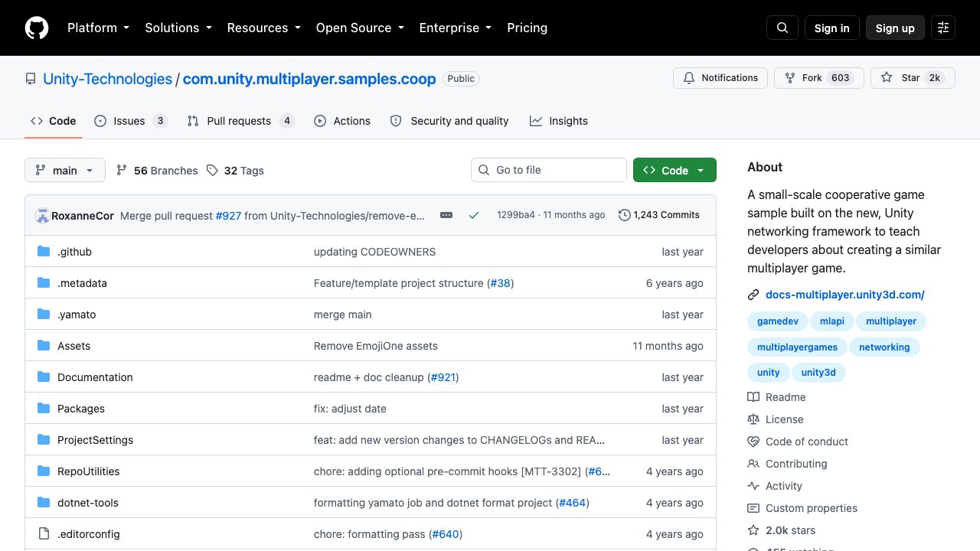Open the .yamato folder icon
This screenshot has width=980, height=551.
point(44,315)
